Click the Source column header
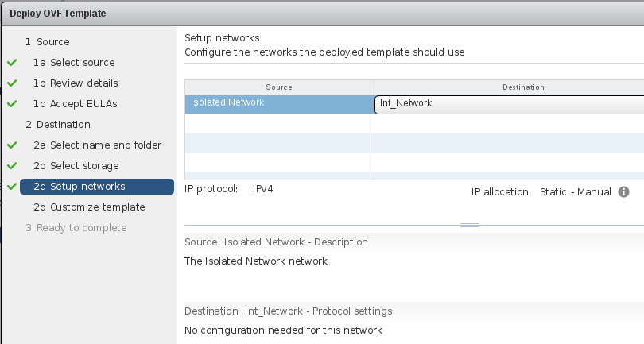Viewport: 644px width, 344px height. pyautogui.click(x=279, y=87)
